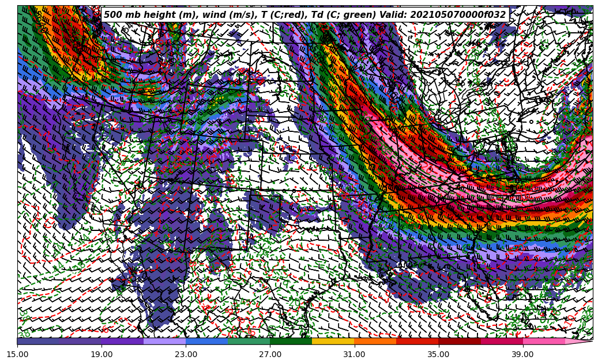This screenshot has width=598, height=364.
Task: Click the 31.00 colorbar tick label
Action: [x=355, y=354]
